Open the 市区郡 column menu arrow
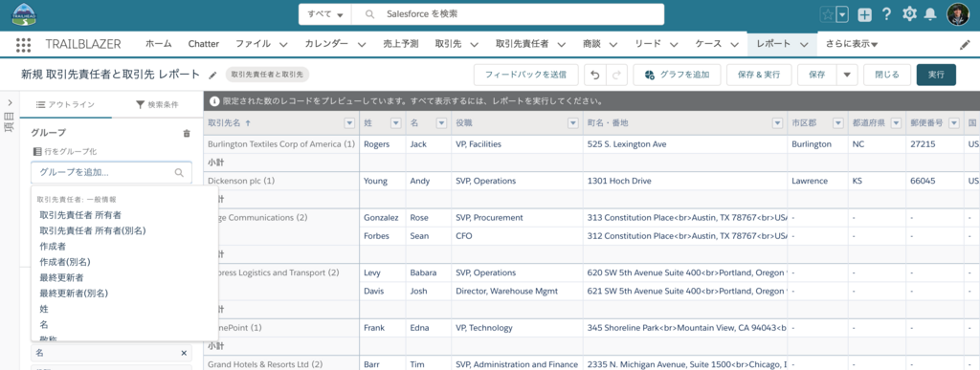This screenshot has width=980, height=370. pos(837,123)
